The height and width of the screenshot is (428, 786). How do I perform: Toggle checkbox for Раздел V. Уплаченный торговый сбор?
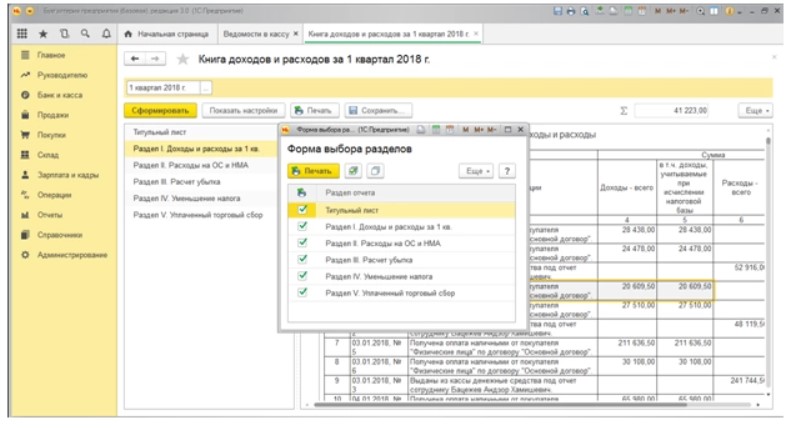pyautogui.click(x=303, y=292)
